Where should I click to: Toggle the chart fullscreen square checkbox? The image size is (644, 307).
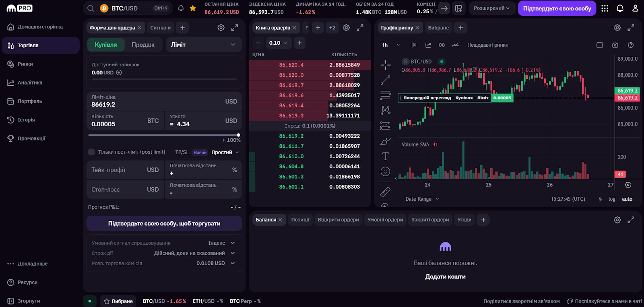pyautogui.click(x=600, y=45)
